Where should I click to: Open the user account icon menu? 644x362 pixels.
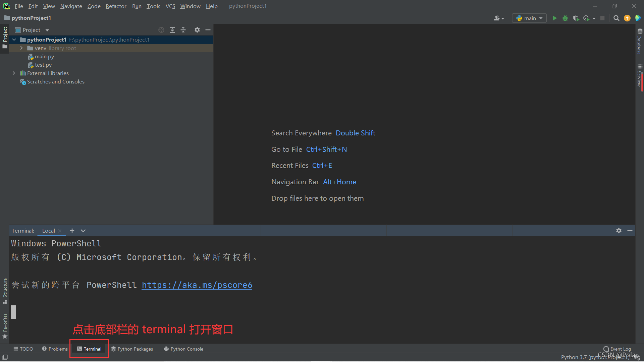499,18
